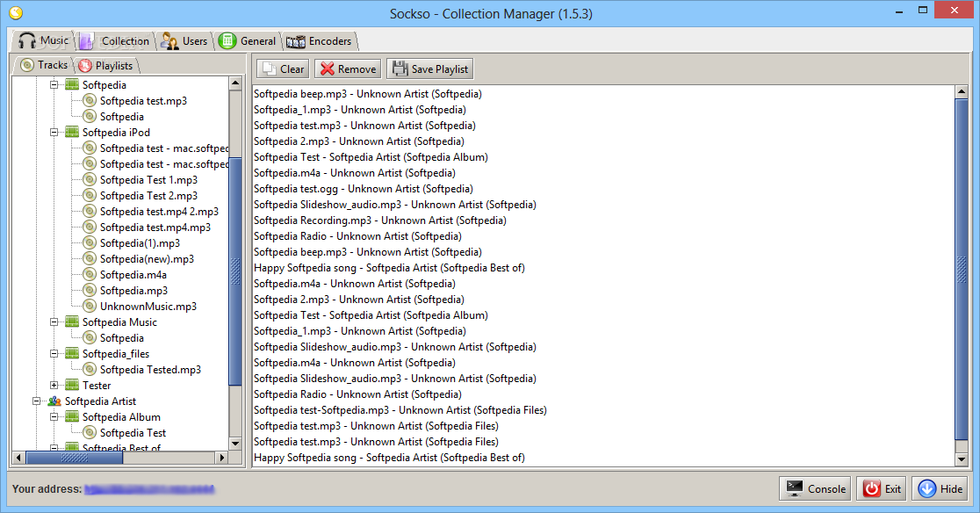Open the Collection tab
Viewport: 980px width, 513px height.
[114, 41]
